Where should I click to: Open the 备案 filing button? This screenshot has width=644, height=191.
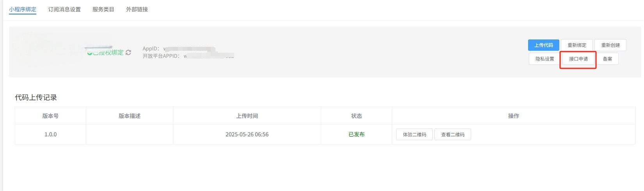608,59
